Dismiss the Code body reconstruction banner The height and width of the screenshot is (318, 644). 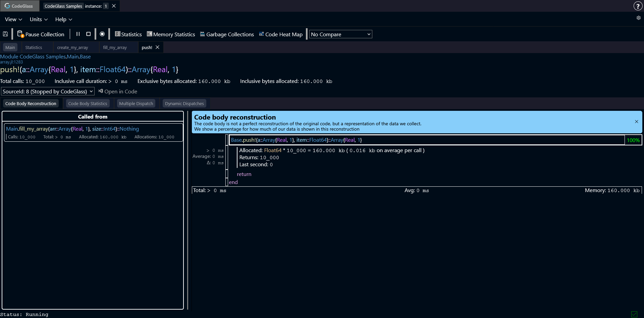coord(636,122)
